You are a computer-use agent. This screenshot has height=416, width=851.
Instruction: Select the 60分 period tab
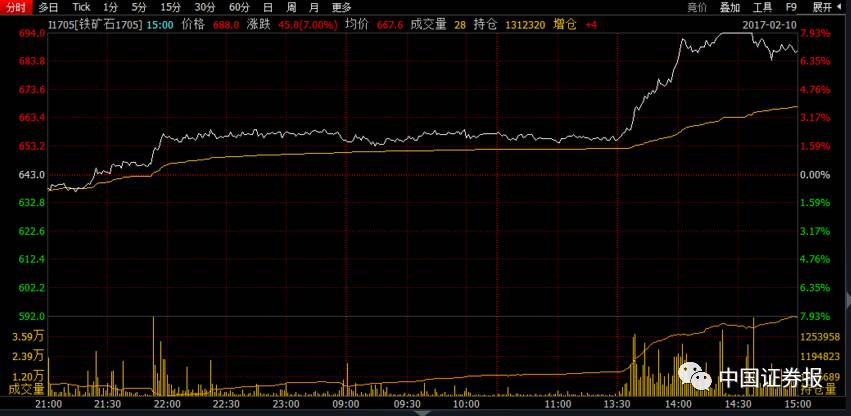[x=239, y=7]
